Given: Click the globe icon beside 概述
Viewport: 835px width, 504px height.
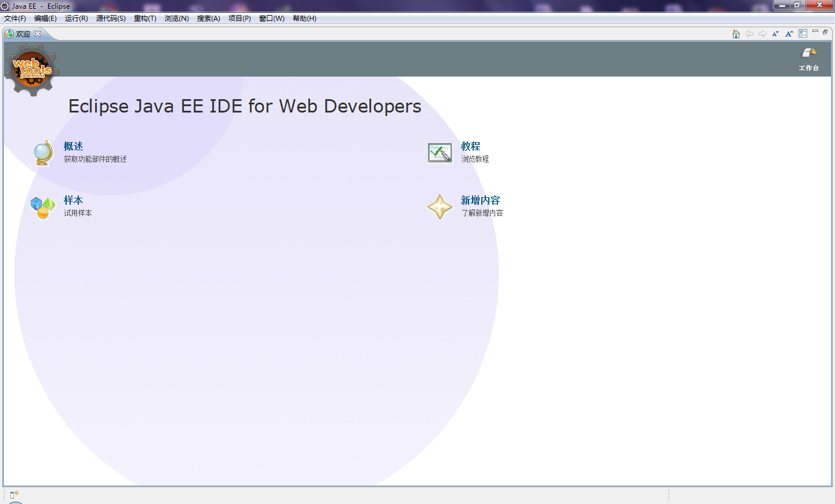Looking at the screenshot, I should tap(43, 153).
